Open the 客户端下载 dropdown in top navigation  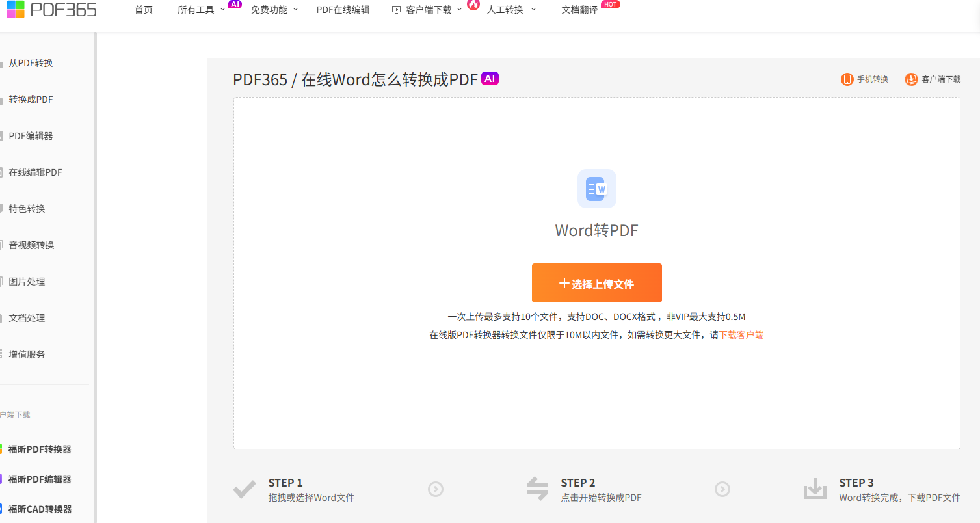[x=428, y=10]
